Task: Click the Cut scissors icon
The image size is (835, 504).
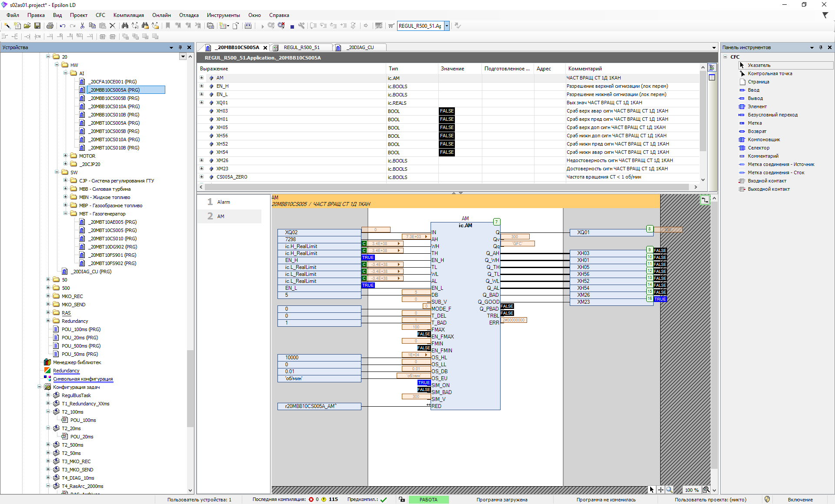Action: [82, 26]
